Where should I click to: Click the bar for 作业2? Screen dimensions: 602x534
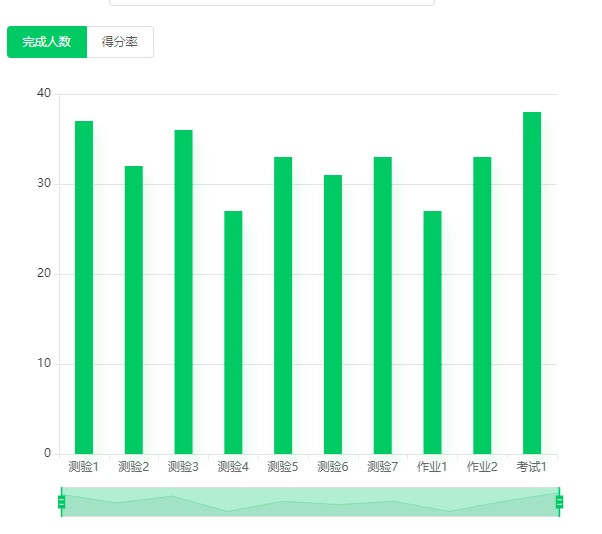(x=482, y=305)
